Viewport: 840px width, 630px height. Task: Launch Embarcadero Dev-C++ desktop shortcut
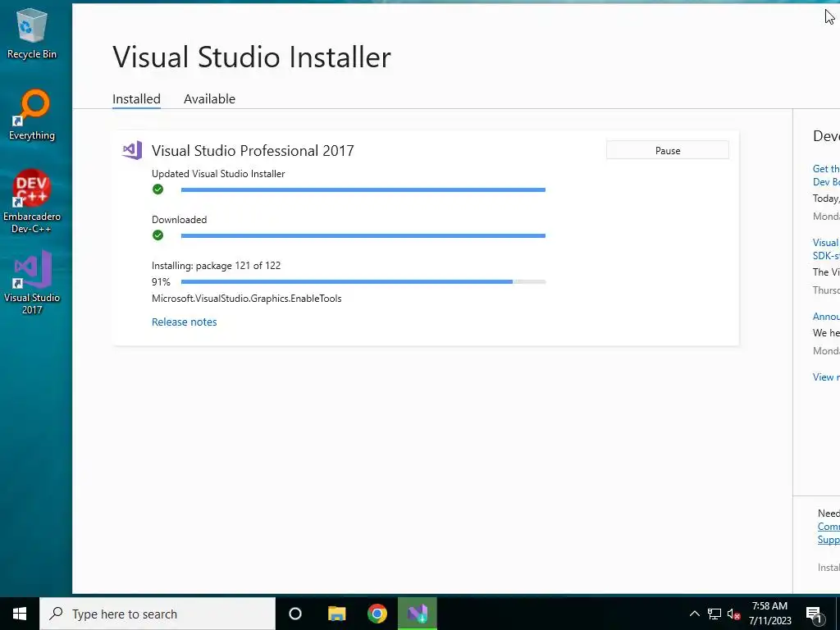coord(32,201)
